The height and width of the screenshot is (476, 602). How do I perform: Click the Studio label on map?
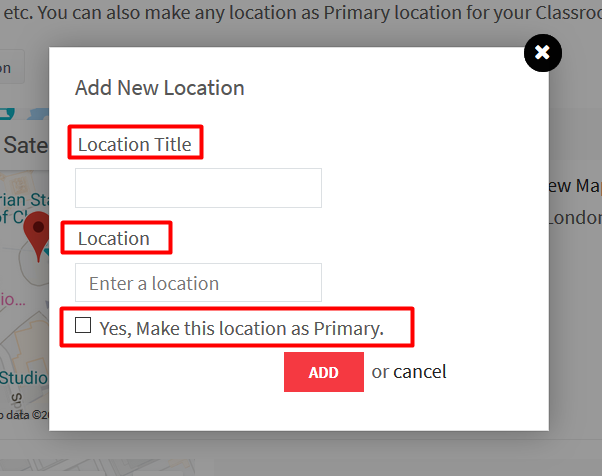(x=24, y=378)
